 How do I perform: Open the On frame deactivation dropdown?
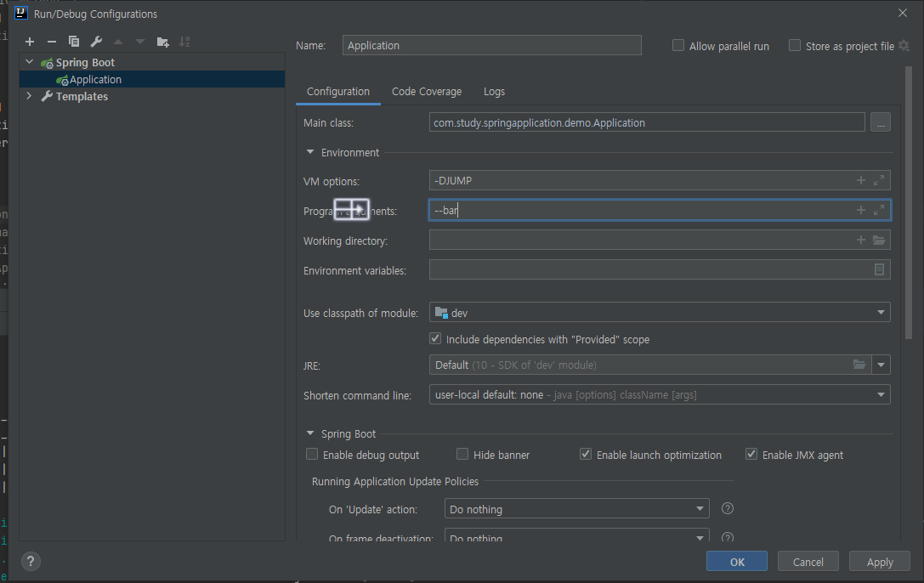coord(576,536)
